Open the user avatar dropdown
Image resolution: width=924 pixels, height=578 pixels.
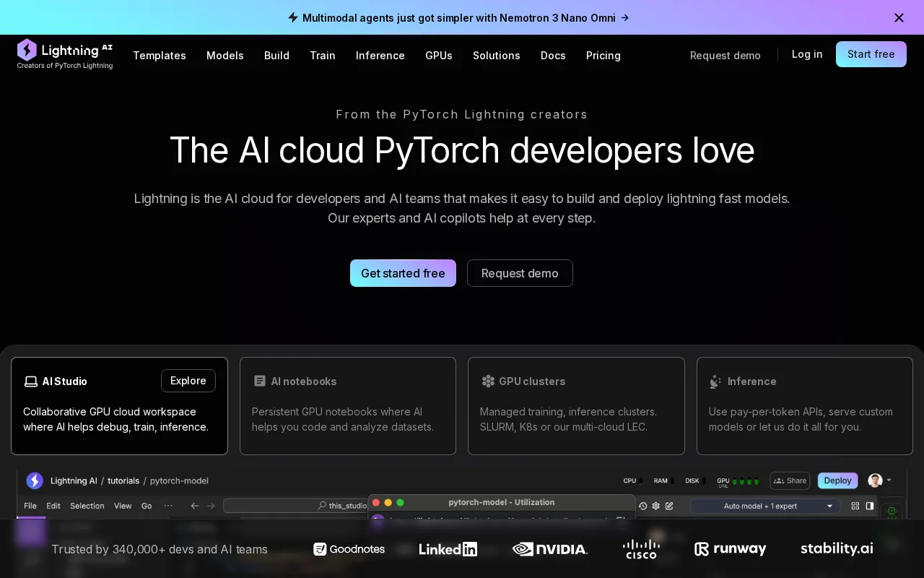[x=880, y=480]
